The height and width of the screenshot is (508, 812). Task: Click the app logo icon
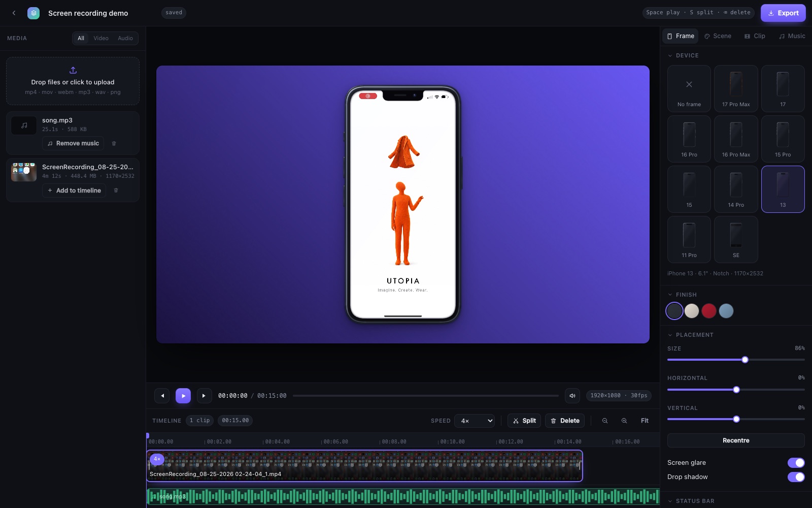33,13
